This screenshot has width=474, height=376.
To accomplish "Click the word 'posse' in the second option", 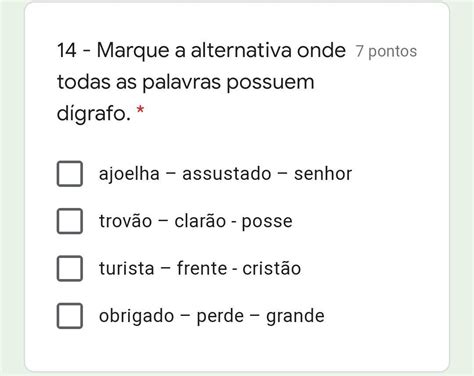I will 267,222.
